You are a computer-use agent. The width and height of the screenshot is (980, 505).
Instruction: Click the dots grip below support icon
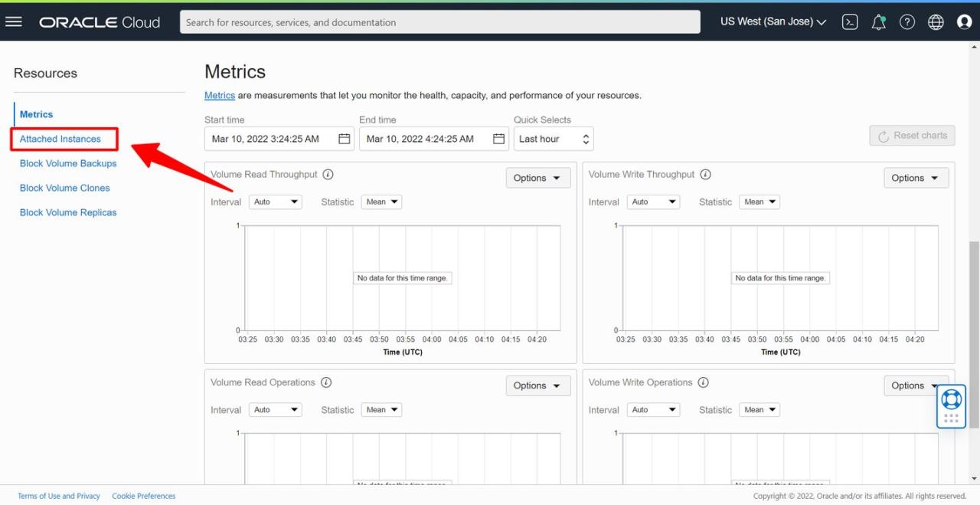click(x=952, y=418)
